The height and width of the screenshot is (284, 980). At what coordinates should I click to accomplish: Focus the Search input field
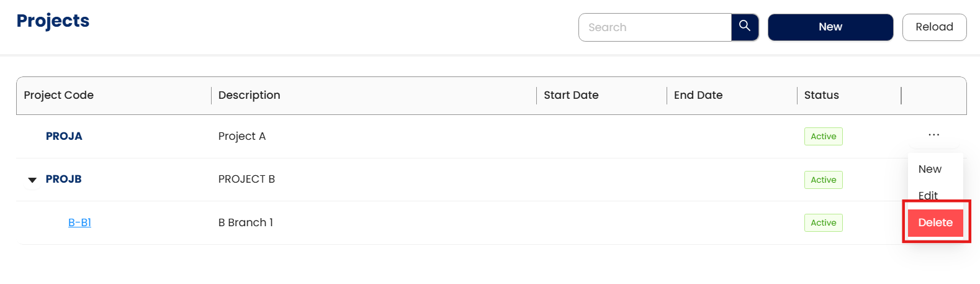(x=655, y=27)
